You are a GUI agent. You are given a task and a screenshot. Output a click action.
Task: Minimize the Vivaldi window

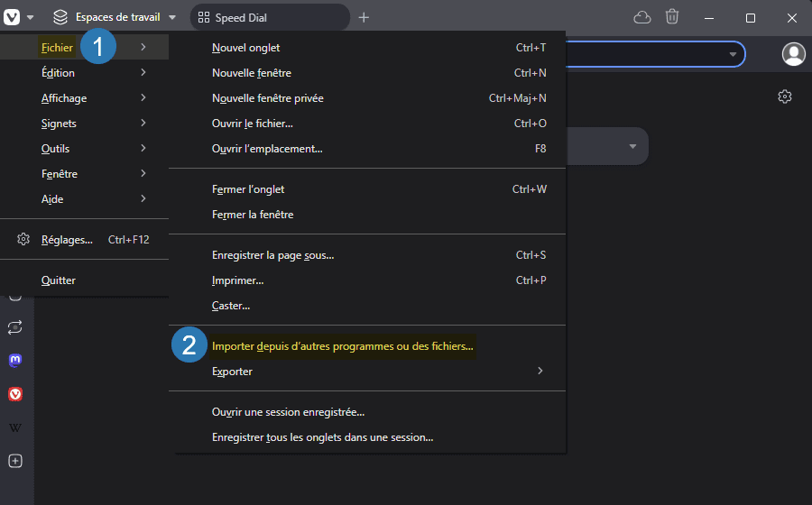pyautogui.click(x=709, y=18)
